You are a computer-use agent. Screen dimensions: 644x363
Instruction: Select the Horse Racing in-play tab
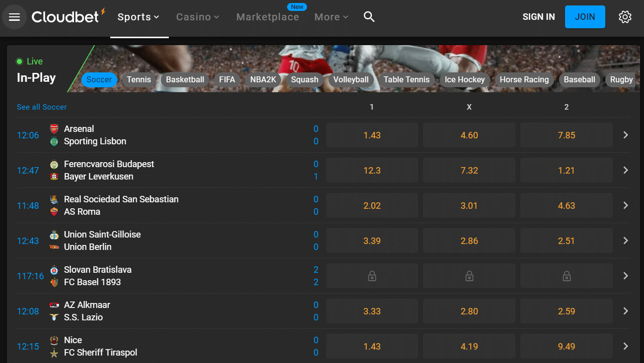tap(524, 79)
